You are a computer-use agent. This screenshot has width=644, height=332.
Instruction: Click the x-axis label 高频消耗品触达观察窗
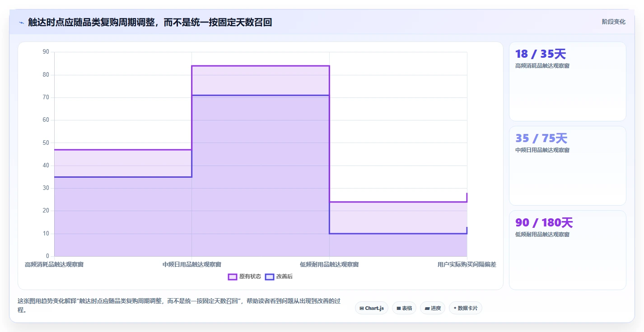[x=54, y=264]
